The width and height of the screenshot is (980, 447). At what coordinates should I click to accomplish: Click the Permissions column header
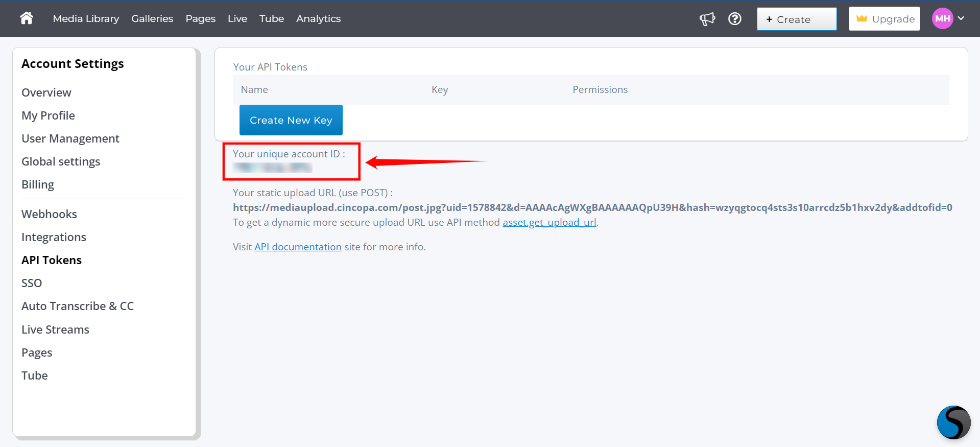pos(600,89)
